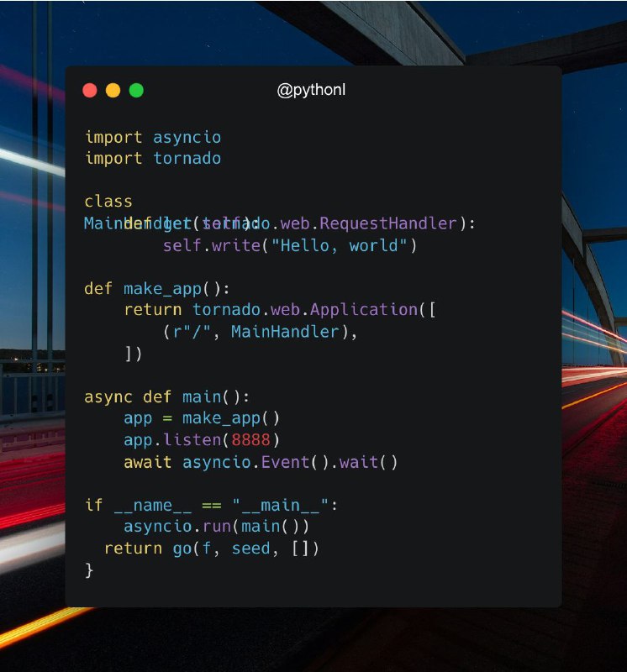Screen dimensions: 627x672
Task: Click the "import tornado" line
Action: (153, 159)
